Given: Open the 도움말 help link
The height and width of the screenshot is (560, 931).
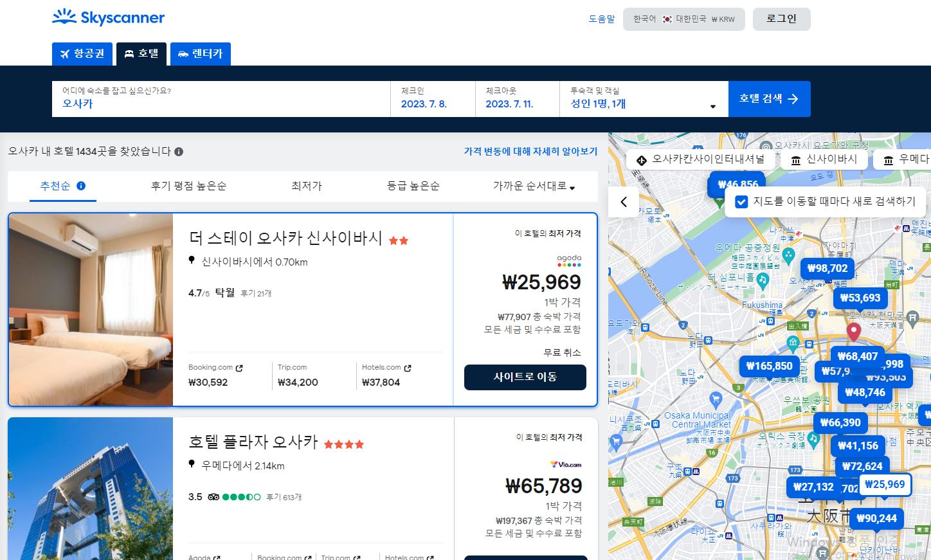Looking at the screenshot, I should [x=602, y=19].
